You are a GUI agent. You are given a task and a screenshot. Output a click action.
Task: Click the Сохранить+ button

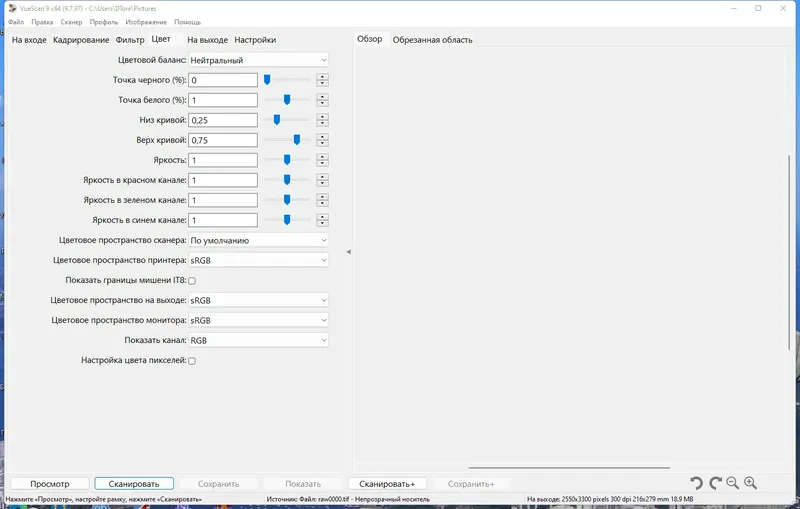(471, 483)
